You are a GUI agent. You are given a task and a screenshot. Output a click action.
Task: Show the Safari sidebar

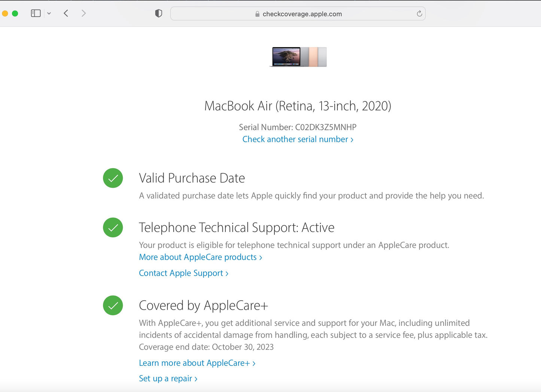[36, 13]
